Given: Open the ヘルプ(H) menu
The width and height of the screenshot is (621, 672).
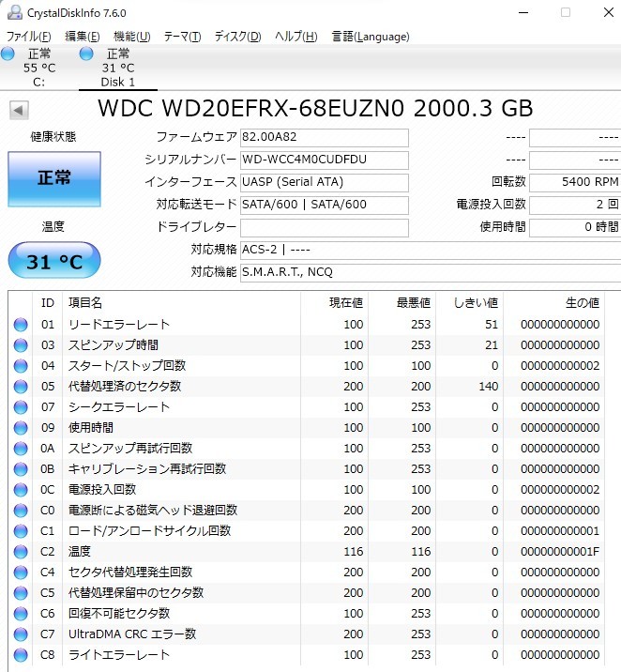Looking at the screenshot, I should (x=295, y=37).
